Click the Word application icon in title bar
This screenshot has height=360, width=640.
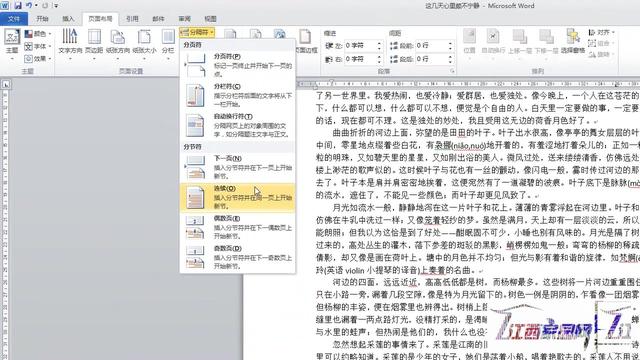5,6
